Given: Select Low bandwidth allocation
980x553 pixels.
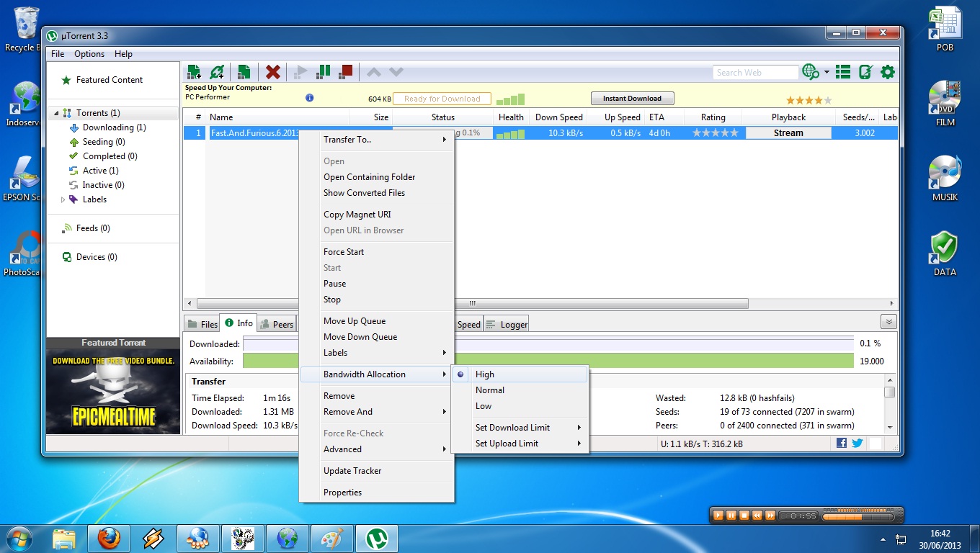Looking at the screenshot, I should (520, 406).
